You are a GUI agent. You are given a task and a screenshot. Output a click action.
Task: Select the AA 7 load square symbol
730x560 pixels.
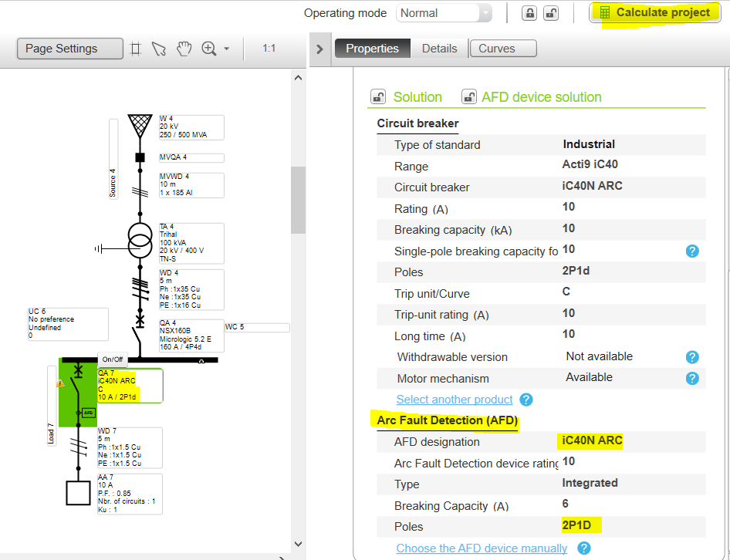(x=78, y=493)
